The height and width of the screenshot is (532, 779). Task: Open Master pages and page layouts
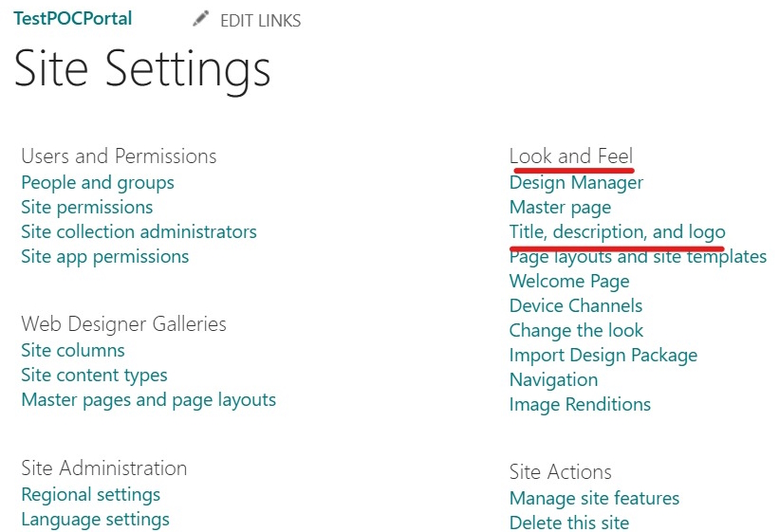point(148,399)
